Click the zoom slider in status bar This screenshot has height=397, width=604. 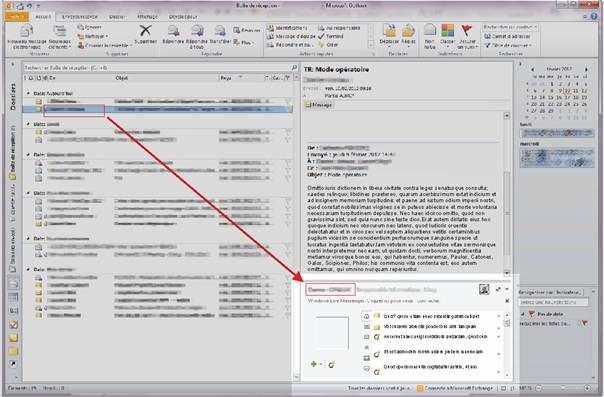(563, 388)
